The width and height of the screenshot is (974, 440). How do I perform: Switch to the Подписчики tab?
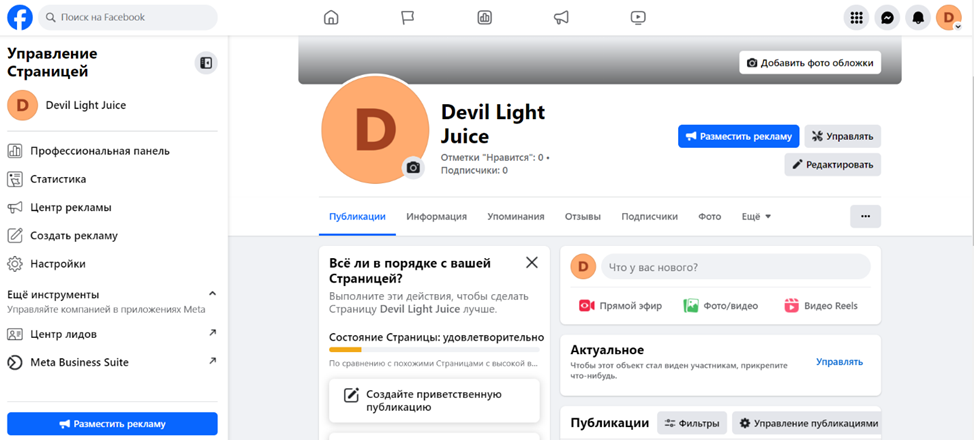point(649,217)
